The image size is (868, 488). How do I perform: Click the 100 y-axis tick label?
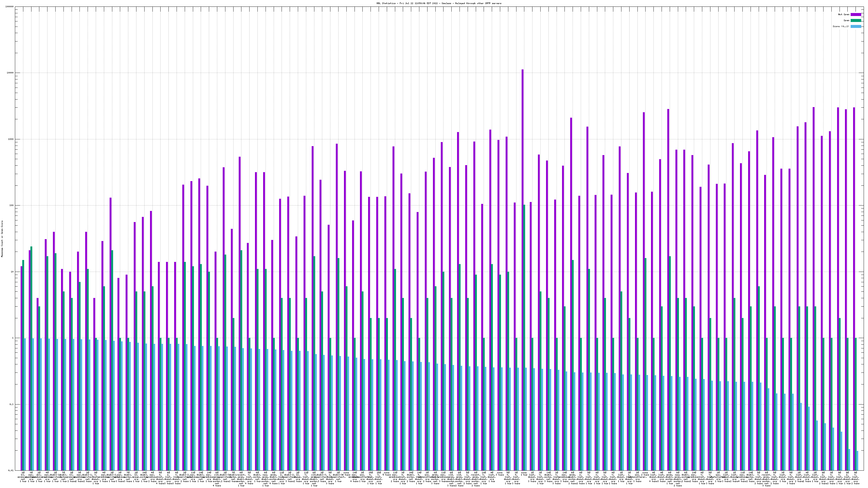12,206
